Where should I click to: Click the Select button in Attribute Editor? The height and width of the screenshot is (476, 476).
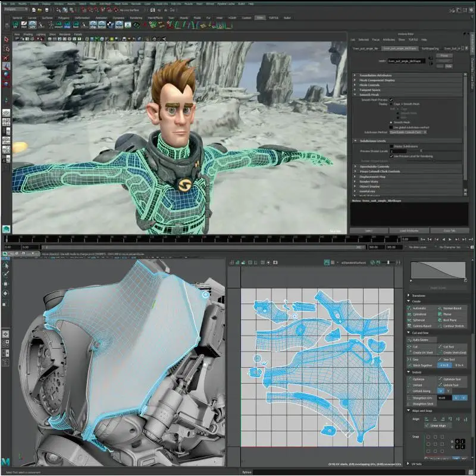369,231
